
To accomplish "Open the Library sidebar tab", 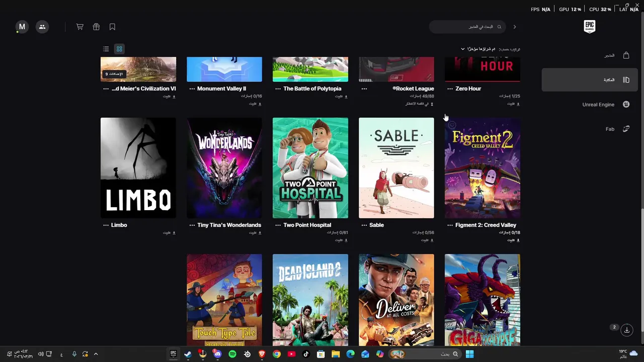I will click(x=590, y=80).
